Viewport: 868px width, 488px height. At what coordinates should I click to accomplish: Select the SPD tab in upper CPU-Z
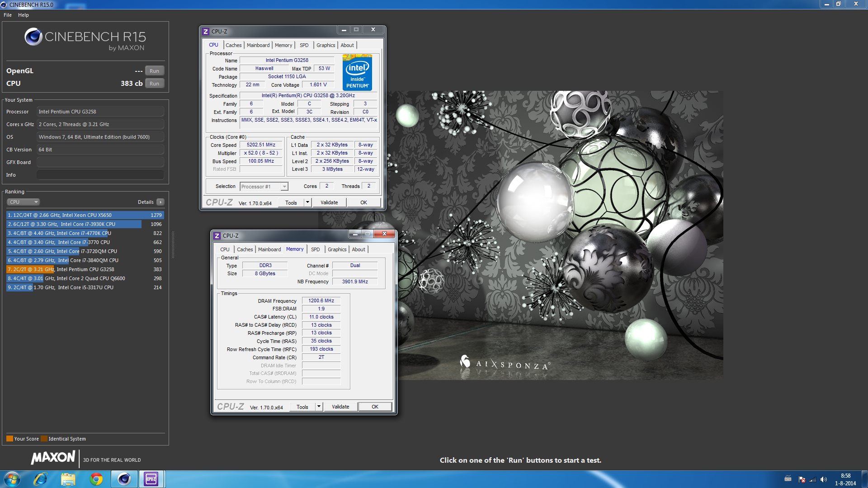(304, 45)
